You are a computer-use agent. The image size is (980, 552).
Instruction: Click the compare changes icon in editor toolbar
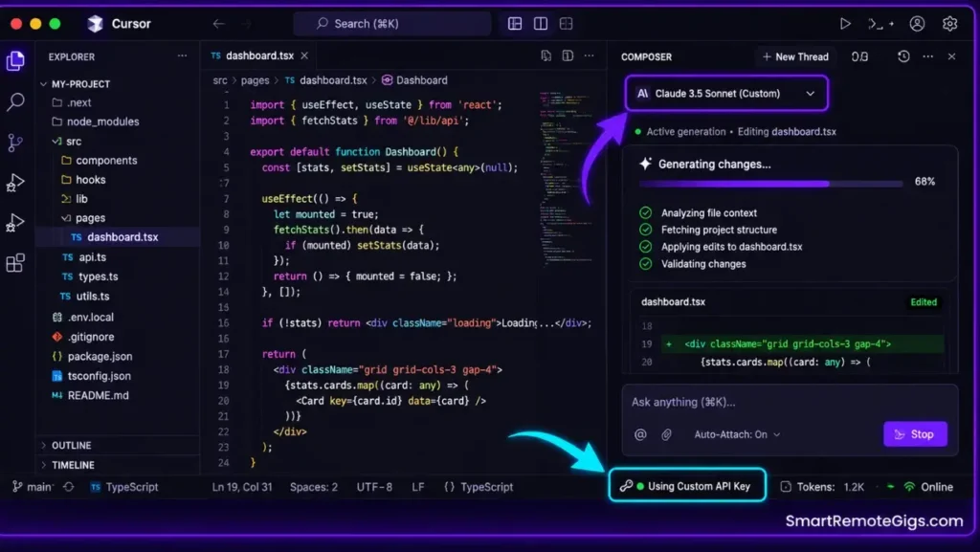[x=546, y=56]
